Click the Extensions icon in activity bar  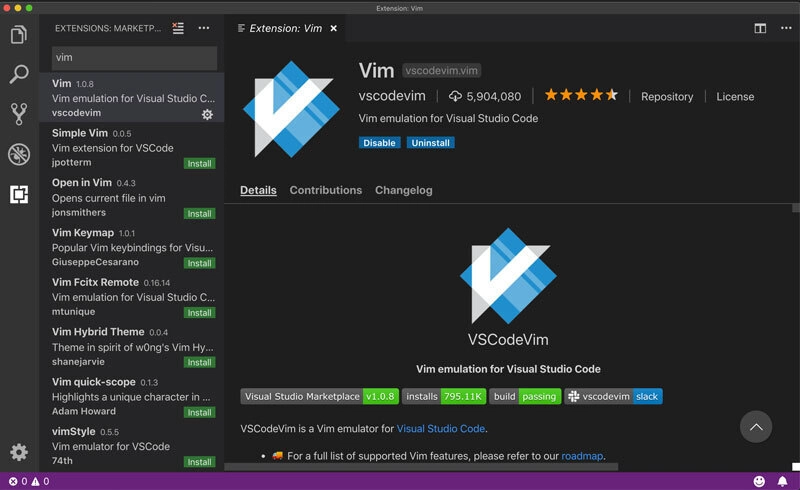click(x=18, y=194)
